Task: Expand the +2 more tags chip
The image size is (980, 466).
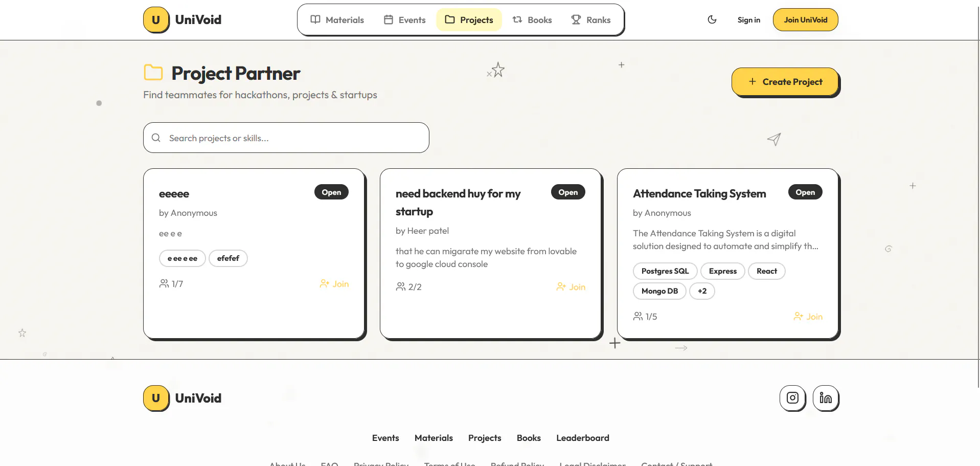Action: pos(702,291)
